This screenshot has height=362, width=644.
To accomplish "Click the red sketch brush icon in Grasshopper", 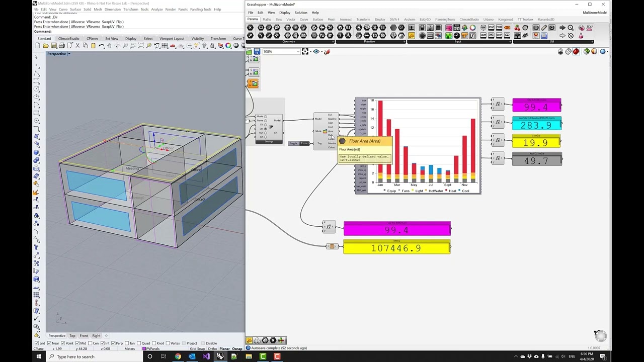I will point(327,51).
